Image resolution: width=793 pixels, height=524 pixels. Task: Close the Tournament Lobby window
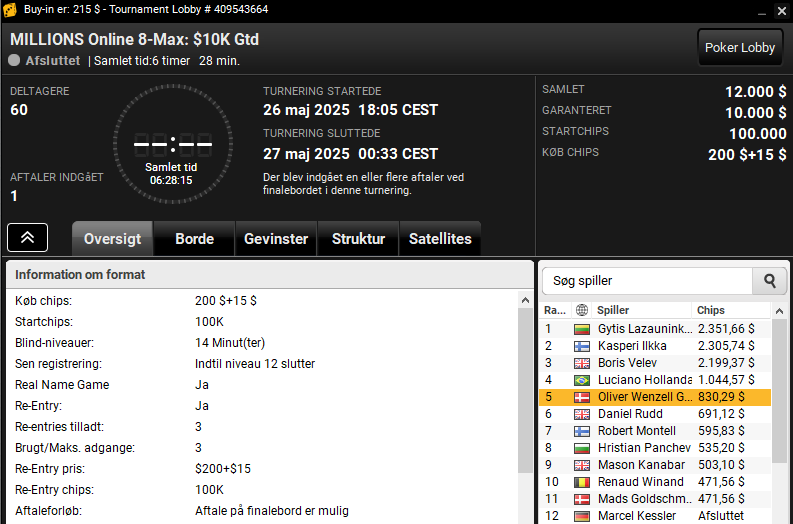[x=781, y=11]
